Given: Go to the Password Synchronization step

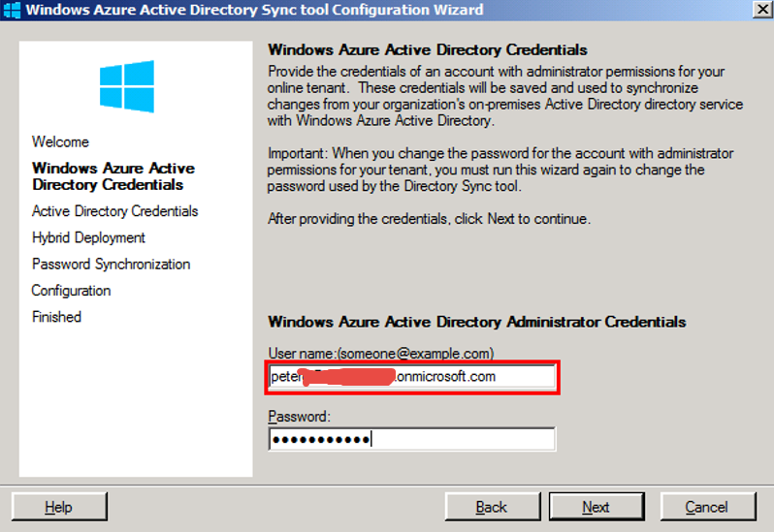Looking at the screenshot, I should [111, 264].
